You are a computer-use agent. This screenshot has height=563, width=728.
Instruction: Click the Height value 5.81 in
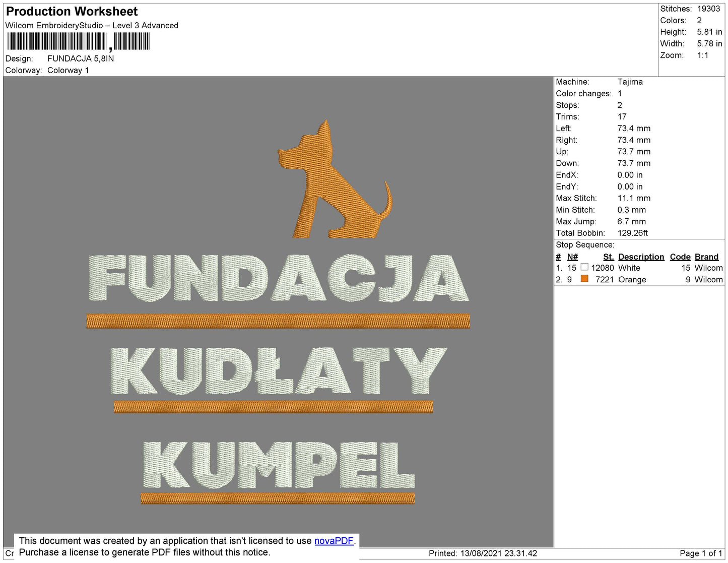click(709, 32)
